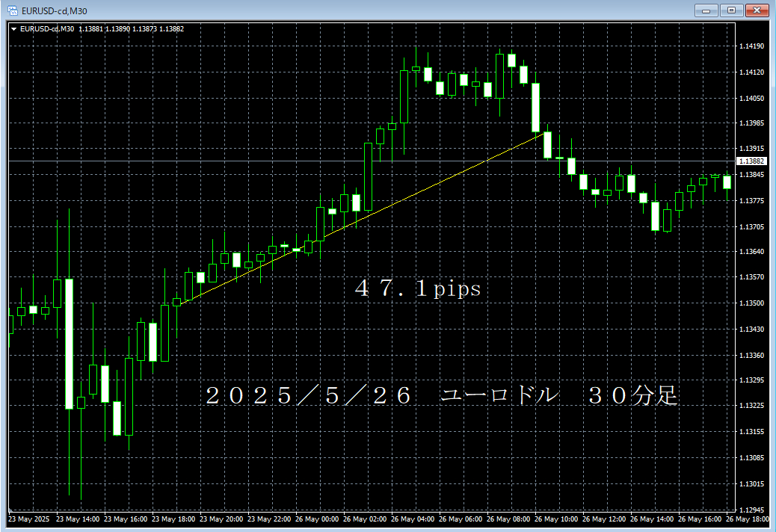
Task: Click the 23 May 2025 date label
Action: point(30,519)
